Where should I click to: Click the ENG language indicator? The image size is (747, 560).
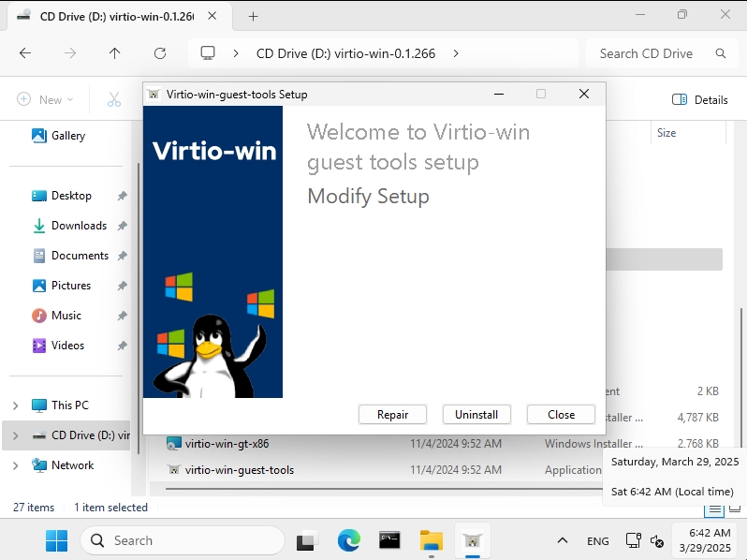tap(598, 541)
